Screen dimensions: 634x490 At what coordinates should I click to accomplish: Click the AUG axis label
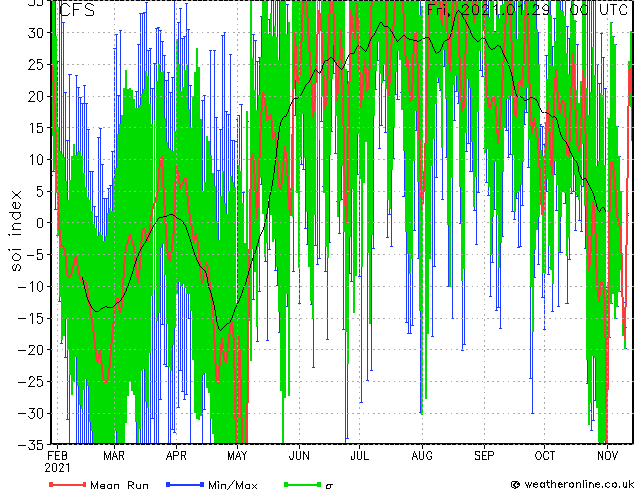(422, 456)
